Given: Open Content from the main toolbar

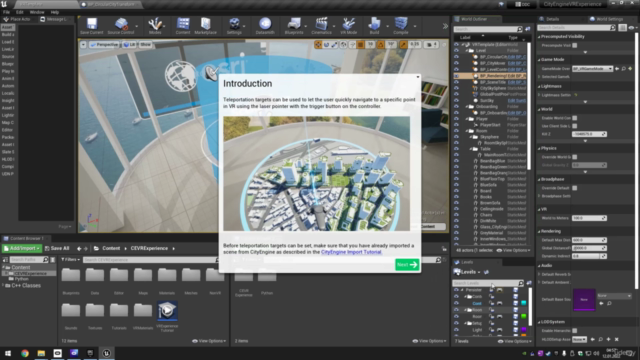Looking at the screenshot, I should 183,26.
